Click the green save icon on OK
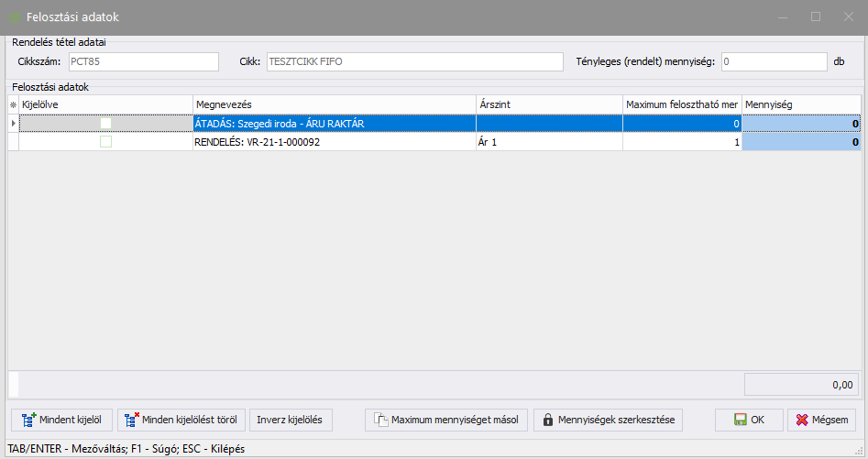 740,421
